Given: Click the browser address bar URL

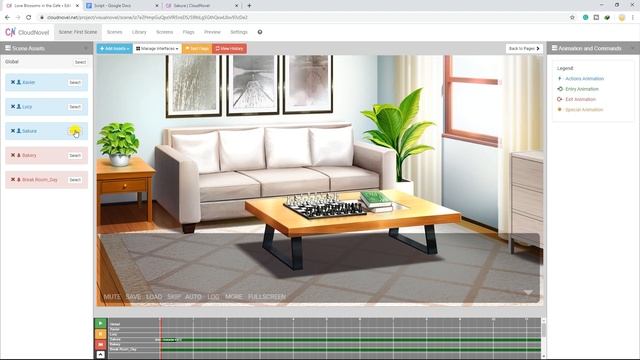Looking at the screenshot, I should click(x=147, y=18).
